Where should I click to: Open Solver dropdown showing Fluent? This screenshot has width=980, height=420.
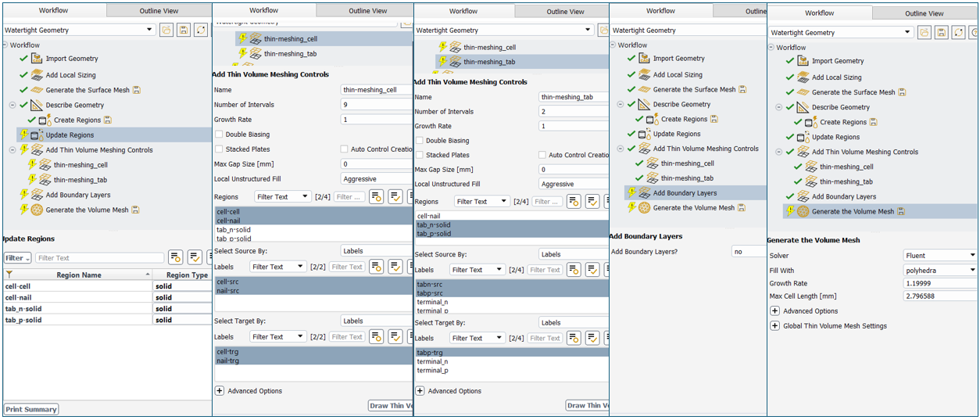tap(940, 255)
